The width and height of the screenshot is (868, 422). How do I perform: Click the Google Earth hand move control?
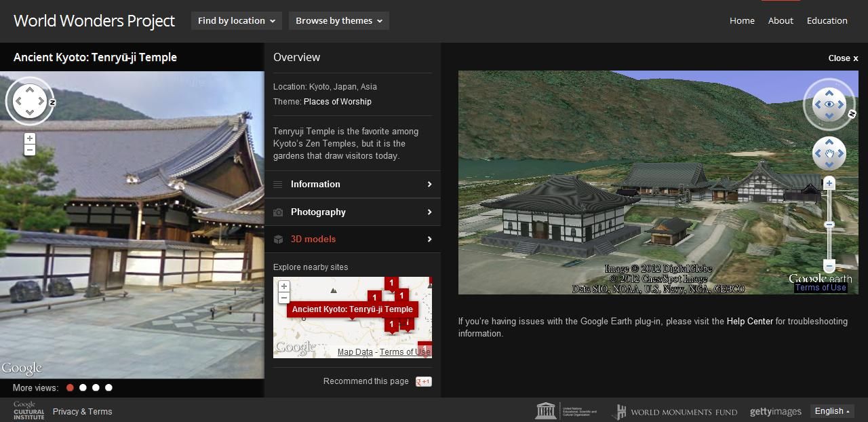click(x=829, y=154)
